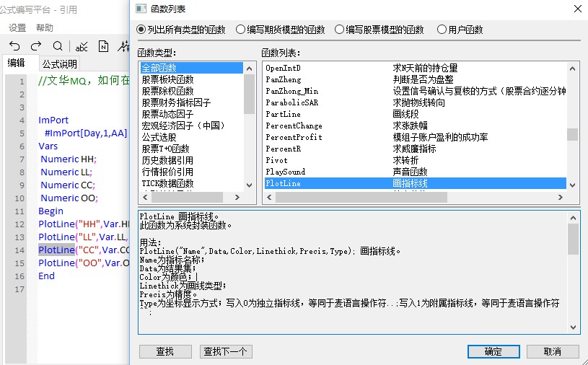This screenshot has height=365, width=588.
Task: Click function list horizontal scrollbar thumb
Action: [361, 197]
